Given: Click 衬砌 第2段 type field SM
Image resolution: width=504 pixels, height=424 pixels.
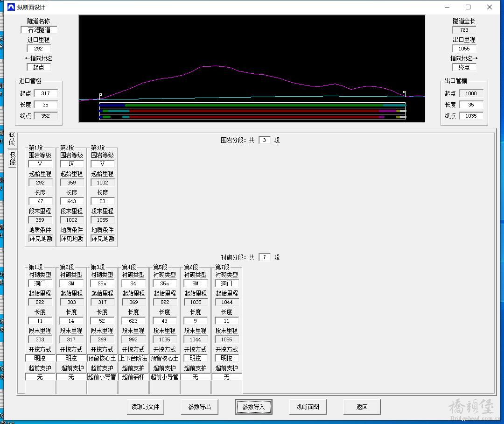Looking at the screenshot, I should [x=71, y=284].
